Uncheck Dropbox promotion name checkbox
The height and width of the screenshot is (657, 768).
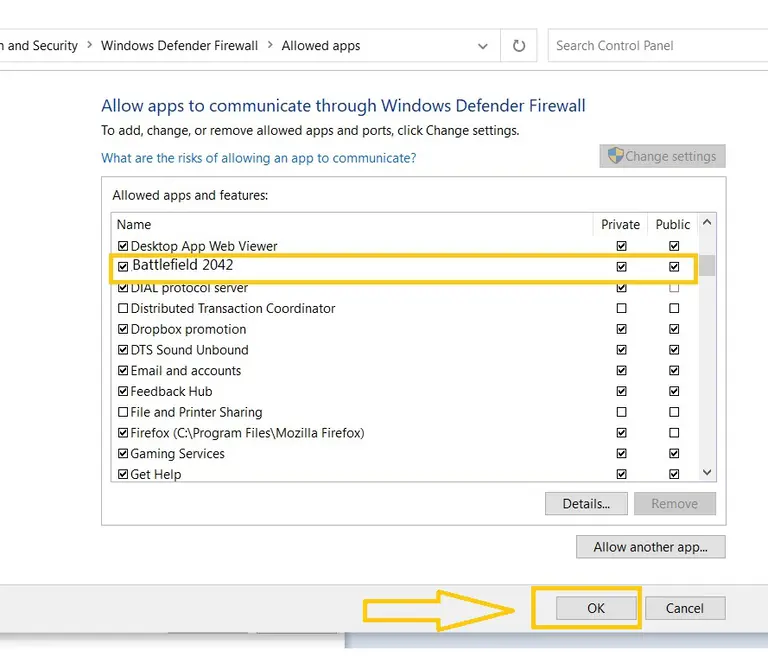tap(123, 329)
